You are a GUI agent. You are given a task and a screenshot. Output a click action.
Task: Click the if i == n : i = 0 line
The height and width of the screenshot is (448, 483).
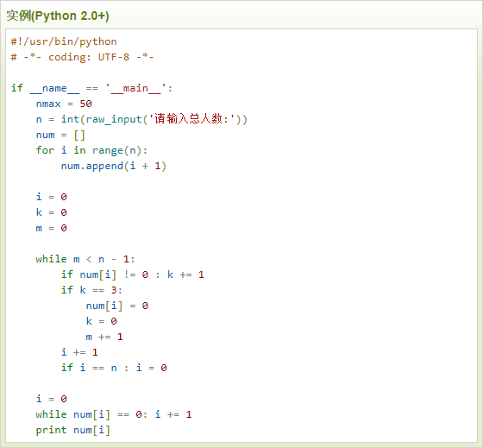[x=114, y=368]
